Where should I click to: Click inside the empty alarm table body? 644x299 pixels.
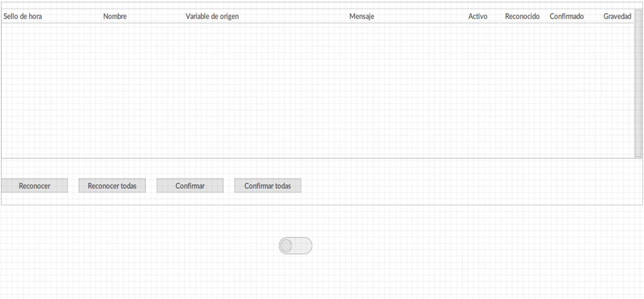coord(317,90)
